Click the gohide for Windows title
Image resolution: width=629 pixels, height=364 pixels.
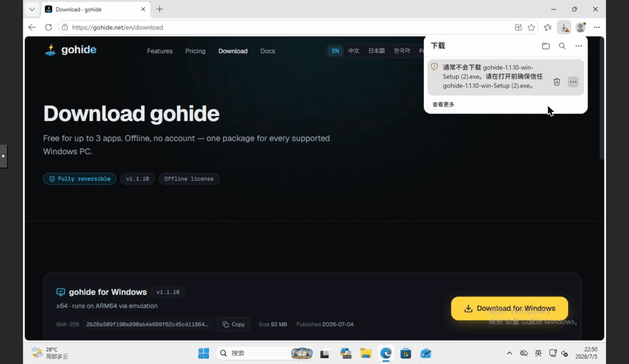click(x=108, y=292)
